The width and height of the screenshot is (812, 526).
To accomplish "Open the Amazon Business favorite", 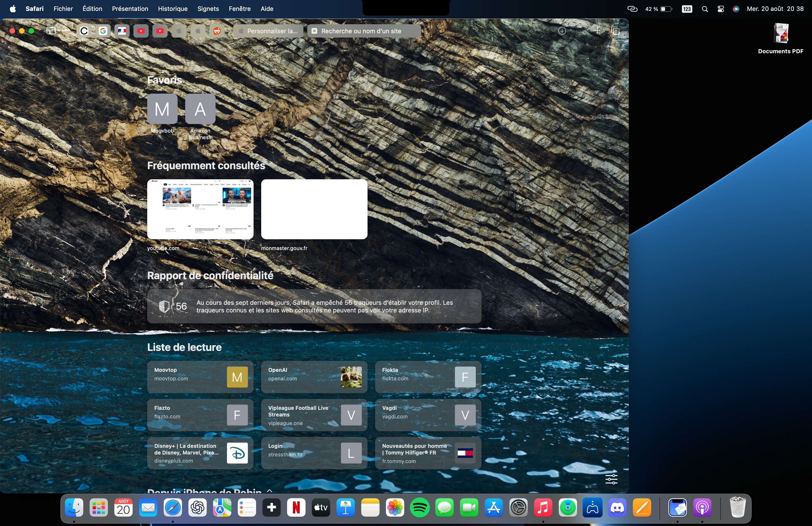I will pos(200,109).
